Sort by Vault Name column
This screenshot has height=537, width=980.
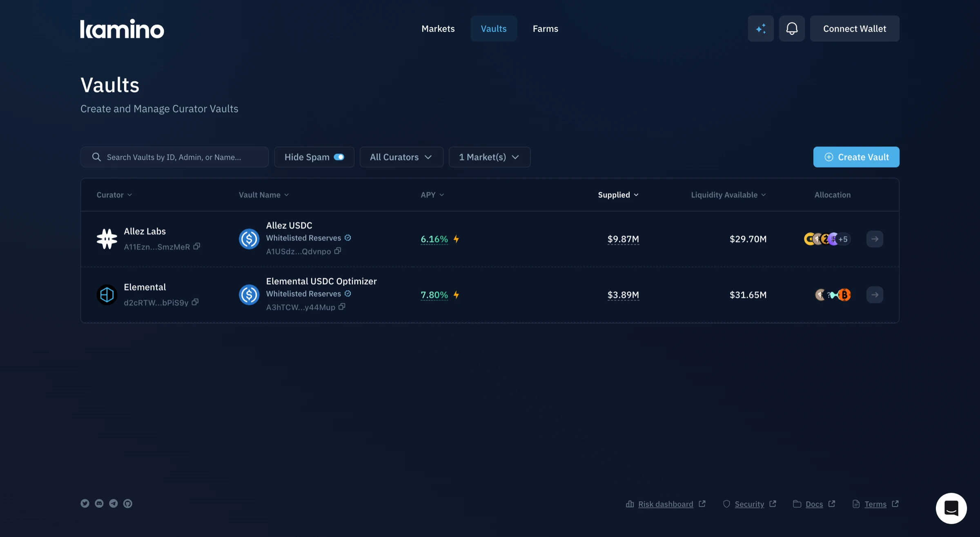(x=264, y=195)
